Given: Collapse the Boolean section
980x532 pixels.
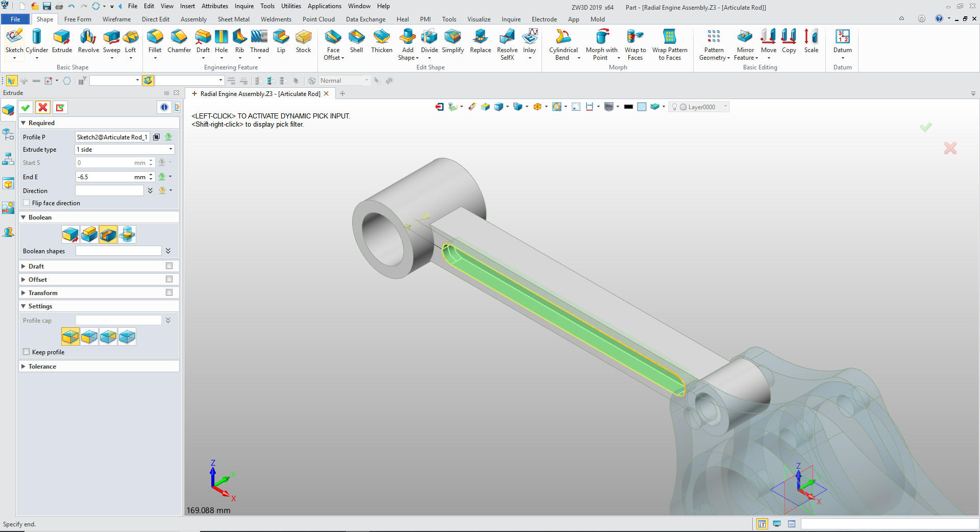Looking at the screenshot, I should [x=23, y=217].
